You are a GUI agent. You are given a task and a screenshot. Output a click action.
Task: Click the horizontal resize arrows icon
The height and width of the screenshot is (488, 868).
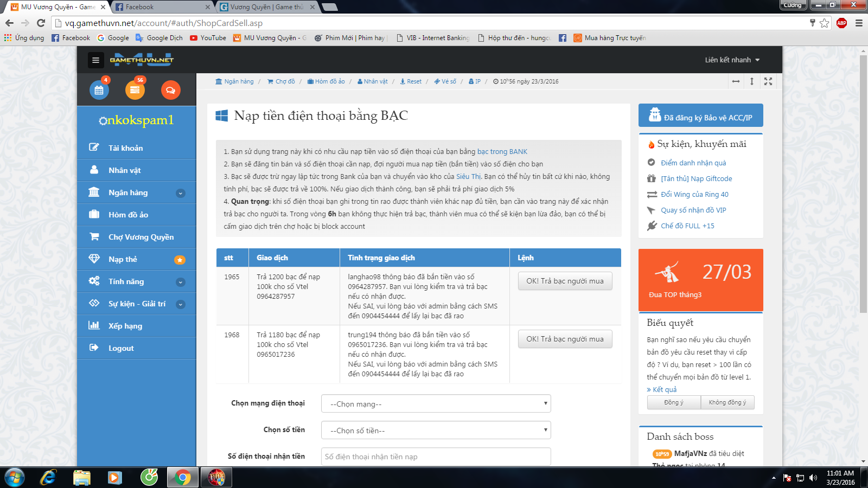click(736, 81)
